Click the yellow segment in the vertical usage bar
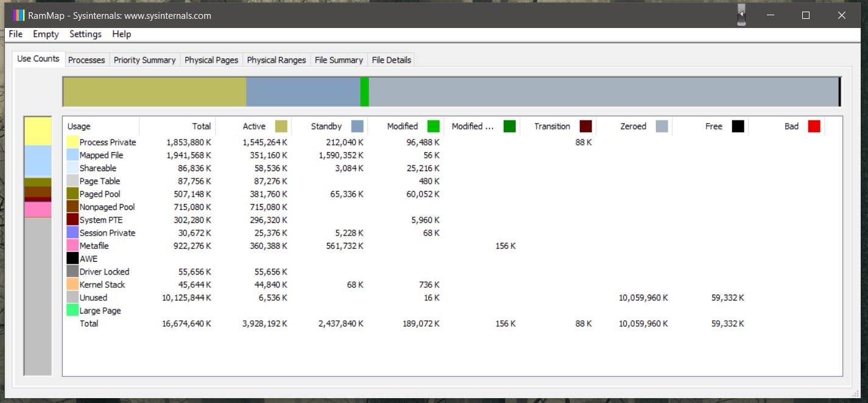This screenshot has height=403, width=868. (38, 131)
